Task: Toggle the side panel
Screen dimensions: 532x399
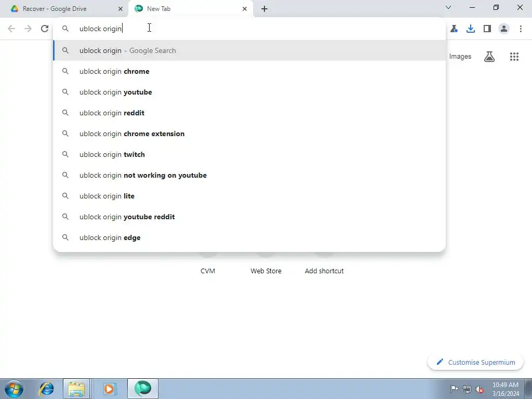Action: coord(487,29)
